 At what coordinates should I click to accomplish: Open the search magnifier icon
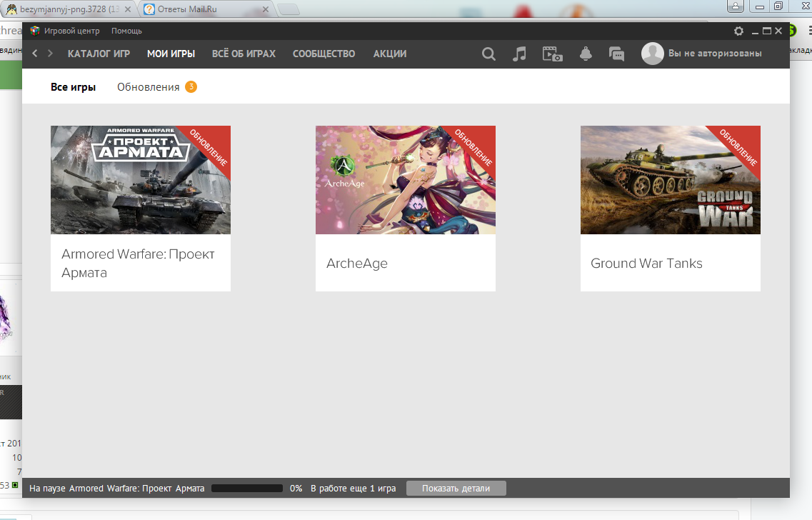coord(488,54)
